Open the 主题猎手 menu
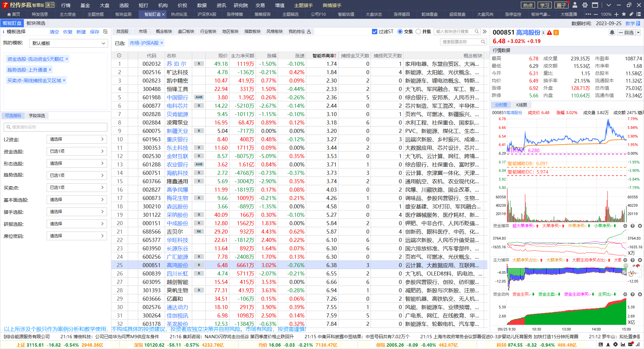644x349 pixels. pos(304,5)
